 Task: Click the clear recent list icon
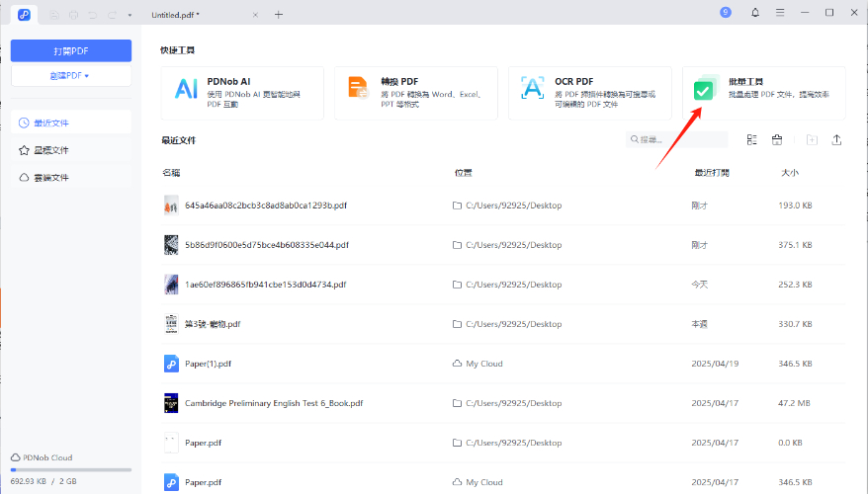[777, 140]
